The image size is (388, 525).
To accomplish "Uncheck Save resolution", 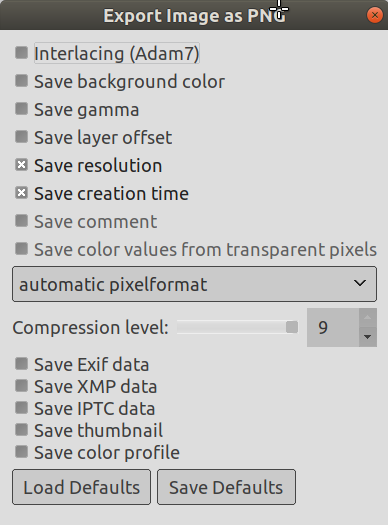I will pyautogui.click(x=21, y=165).
